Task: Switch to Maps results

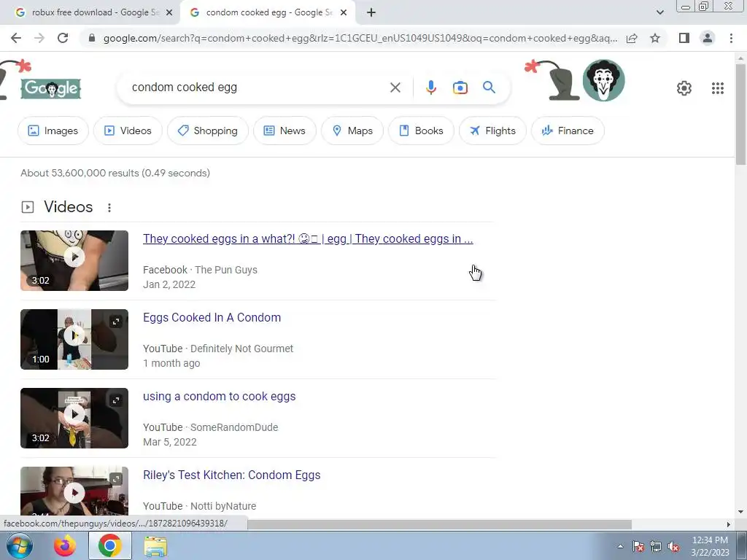Action: coord(352,131)
